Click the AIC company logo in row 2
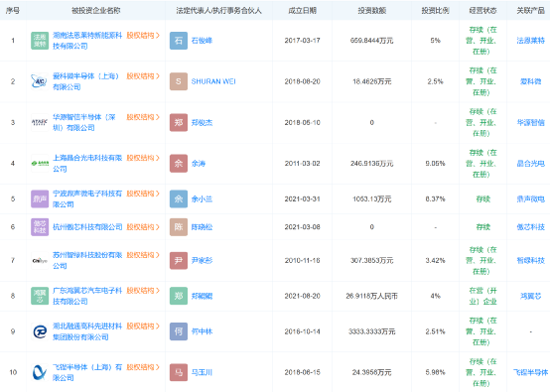 point(40,81)
